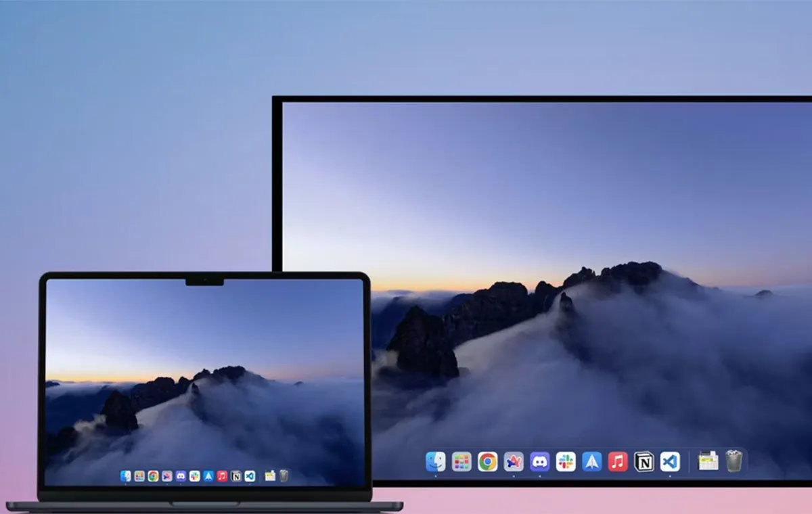Launch Google Chrome from the external monitor dock

pyautogui.click(x=487, y=462)
